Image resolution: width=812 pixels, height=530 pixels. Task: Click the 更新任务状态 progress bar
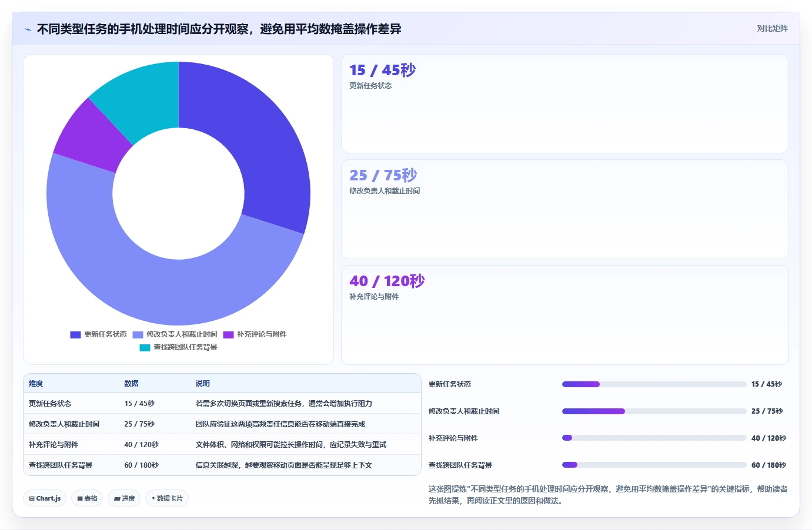[x=654, y=384]
